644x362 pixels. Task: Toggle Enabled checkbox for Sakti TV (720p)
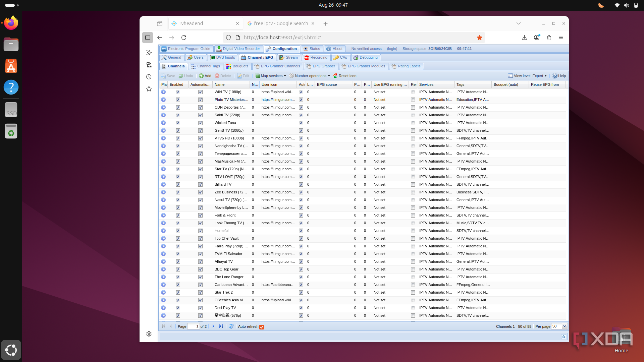tap(178, 115)
